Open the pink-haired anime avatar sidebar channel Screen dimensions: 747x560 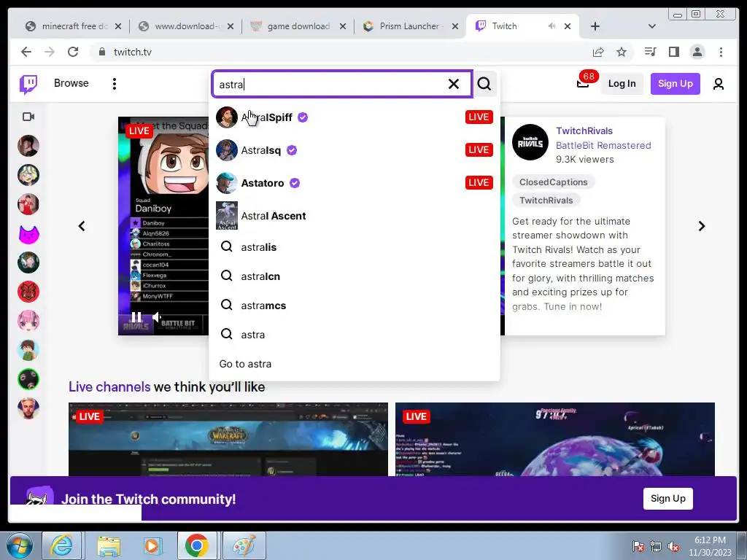[28, 321]
